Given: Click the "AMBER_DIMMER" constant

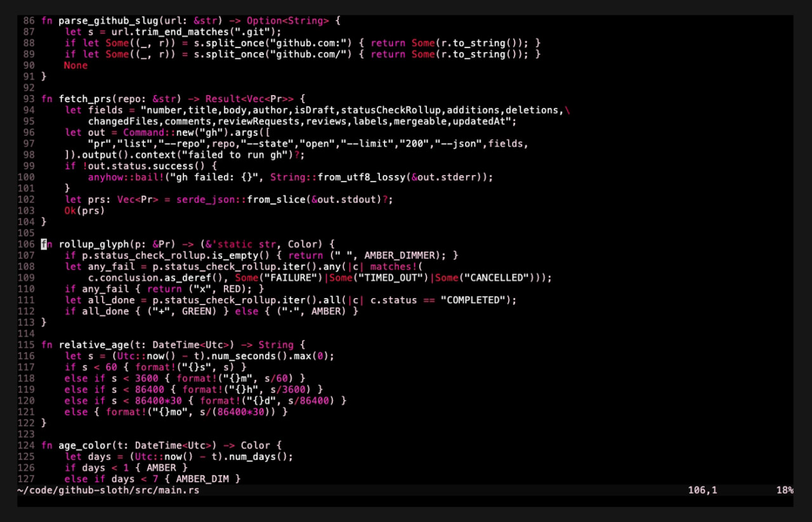Looking at the screenshot, I should click(x=400, y=256).
